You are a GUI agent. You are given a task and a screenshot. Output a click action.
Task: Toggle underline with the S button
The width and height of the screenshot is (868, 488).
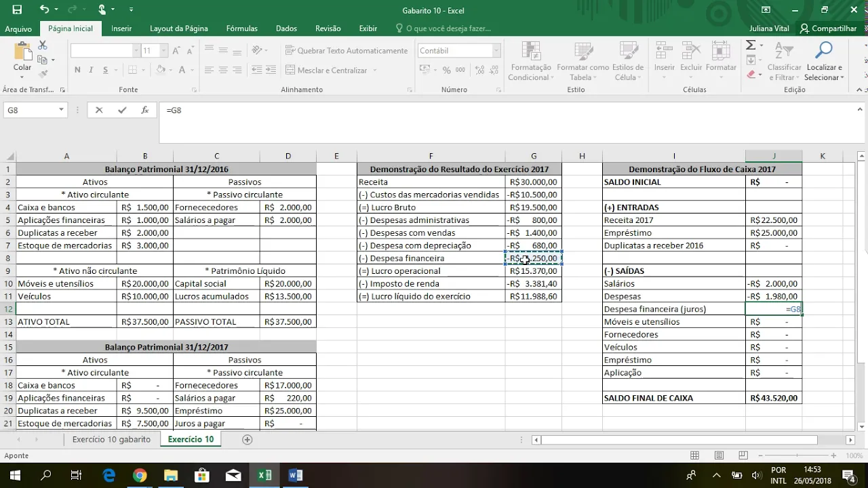point(106,70)
